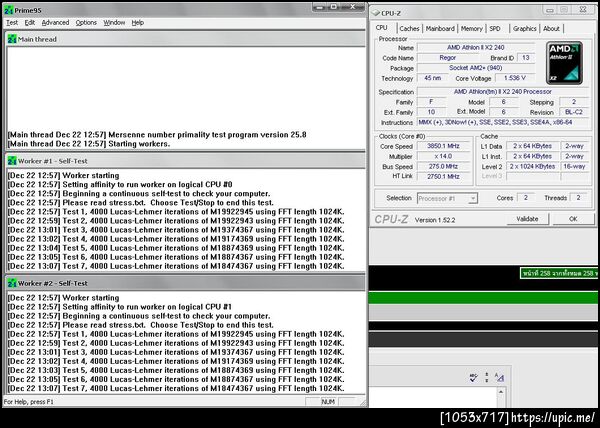Switch to the Mainboard tab in CPU-Z
600x428 pixels.
pyautogui.click(x=440, y=29)
